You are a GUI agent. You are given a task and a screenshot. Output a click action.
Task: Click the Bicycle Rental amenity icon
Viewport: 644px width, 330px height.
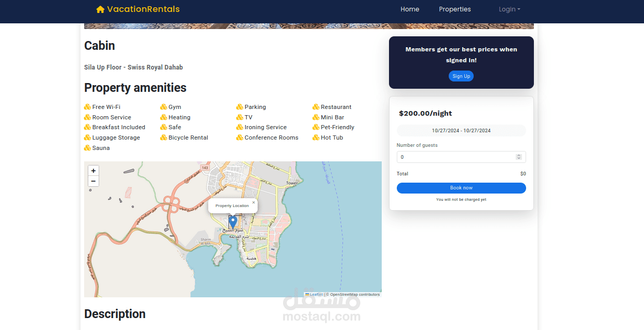(x=164, y=137)
